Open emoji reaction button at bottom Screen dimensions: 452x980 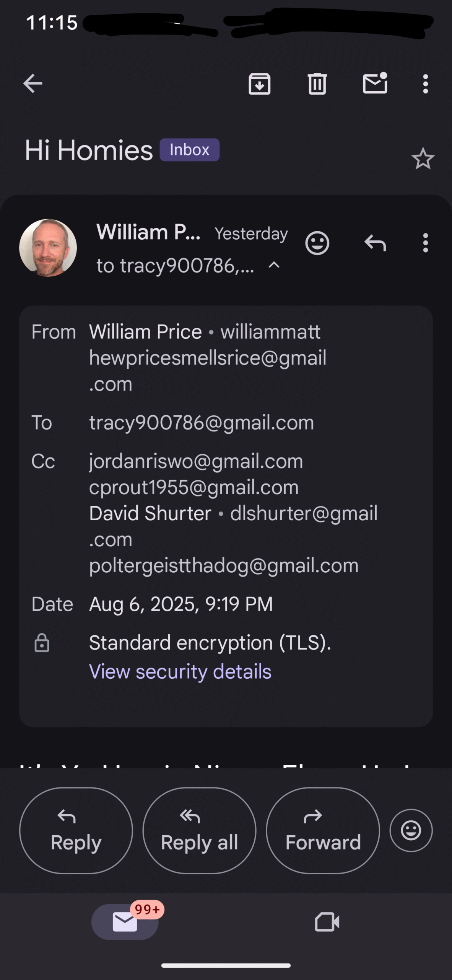411,831
